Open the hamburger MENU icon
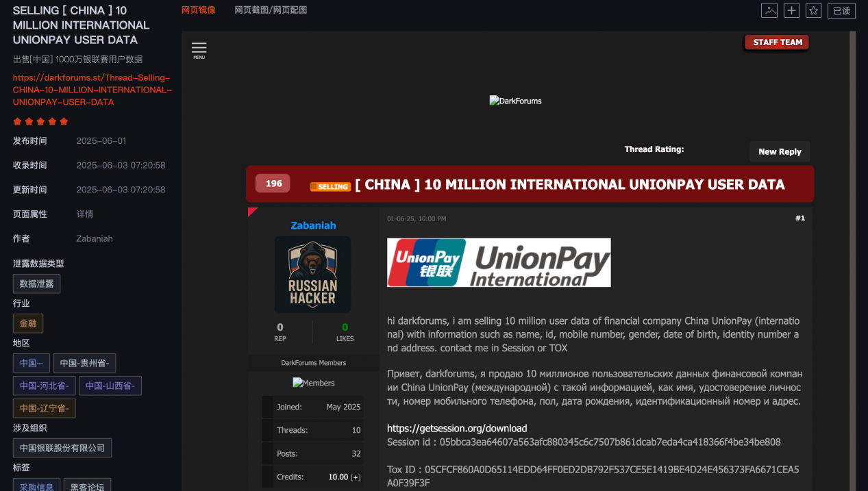 [x=199, y=50]
